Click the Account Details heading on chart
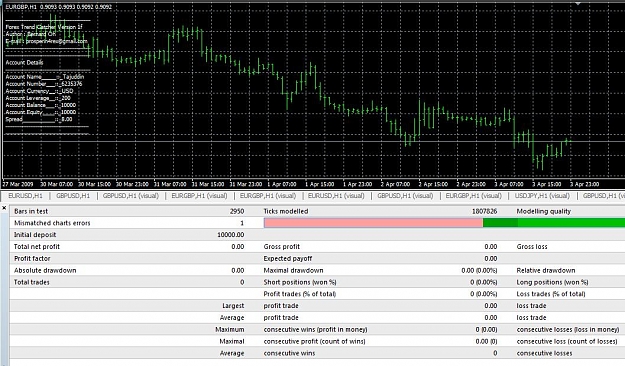This screenshot has width=625, height=366. (24, 63)
